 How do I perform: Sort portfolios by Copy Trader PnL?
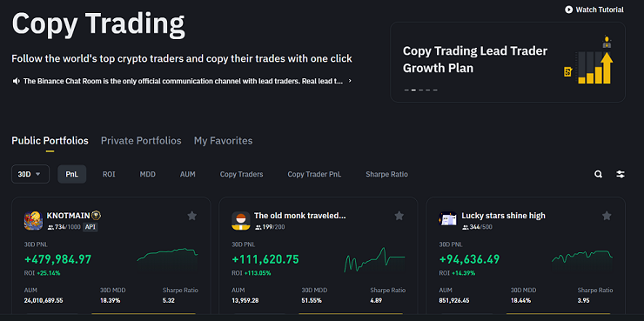tap(314, 174)
